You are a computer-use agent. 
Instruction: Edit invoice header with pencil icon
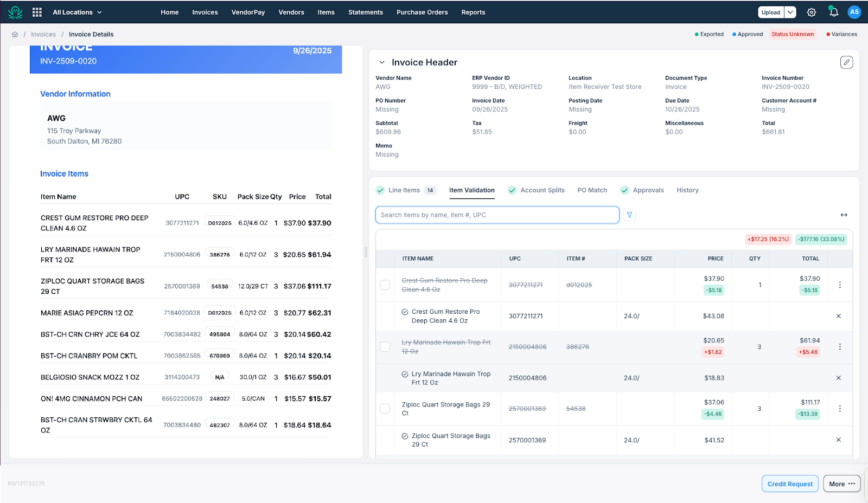coord(846,62)
